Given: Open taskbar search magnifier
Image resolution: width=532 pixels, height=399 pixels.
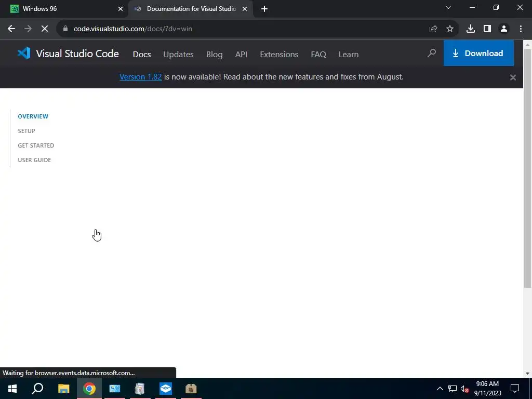Looking at the screenshot, I should [x=37, y=389].
